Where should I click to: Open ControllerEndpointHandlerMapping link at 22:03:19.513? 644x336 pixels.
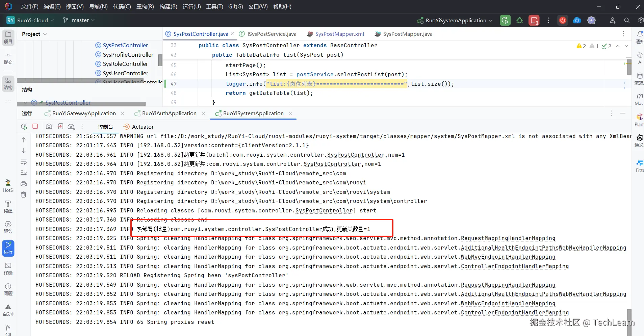515,266
